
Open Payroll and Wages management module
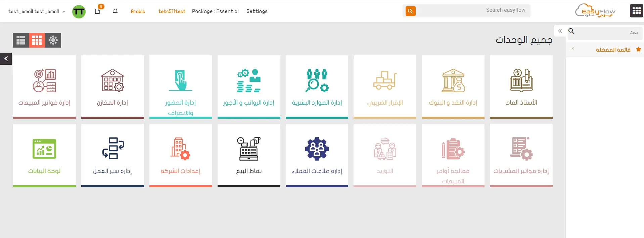[x=249, y=86]
